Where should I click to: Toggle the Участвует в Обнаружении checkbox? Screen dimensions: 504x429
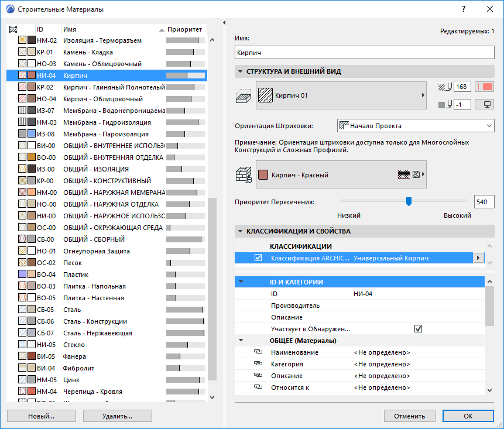tap(418, 329)
